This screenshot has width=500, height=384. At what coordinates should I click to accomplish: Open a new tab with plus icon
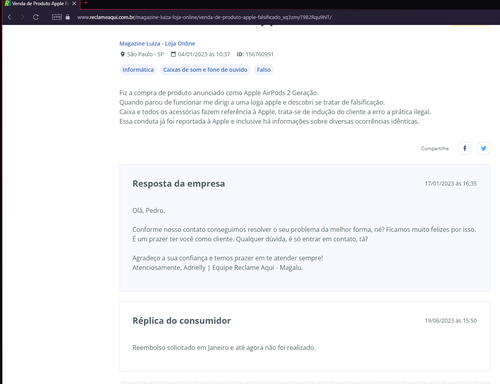(86, 3)
